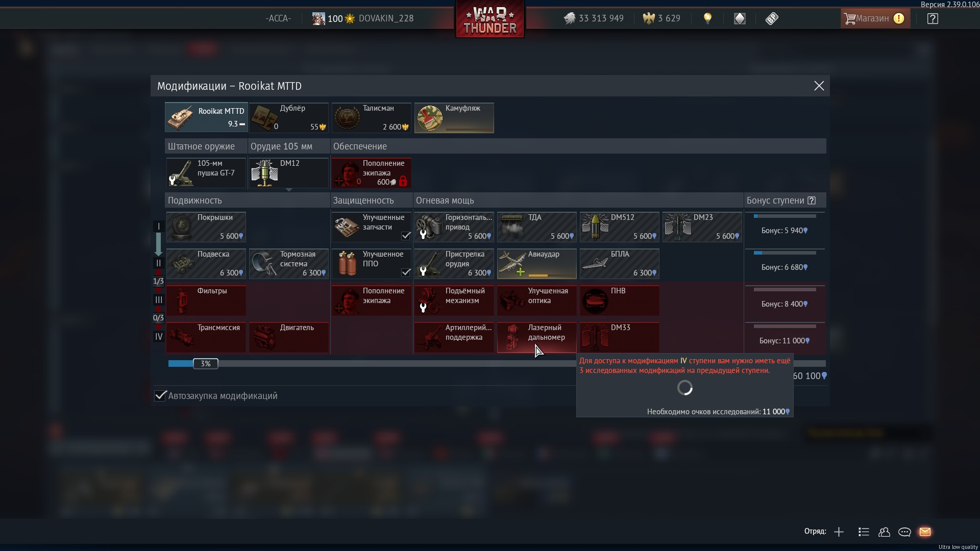Click the Защищенность column header

[372, 201]
